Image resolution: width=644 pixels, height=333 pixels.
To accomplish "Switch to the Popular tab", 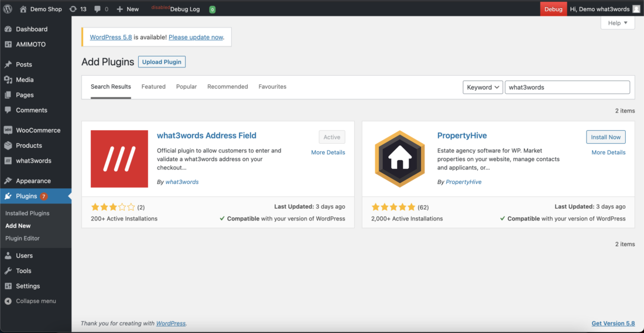I will pyautogui.click(x=186, y=87).
